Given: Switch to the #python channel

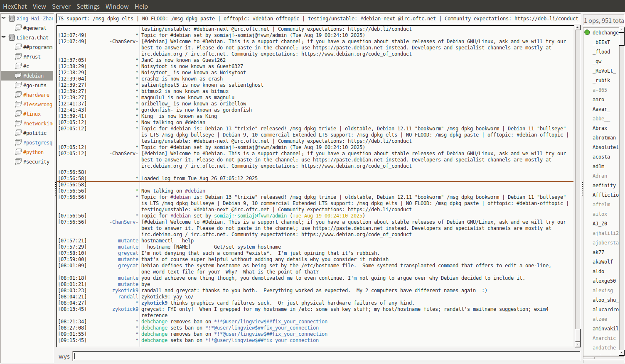Looking at the screenshot, I should click(33, 152).
